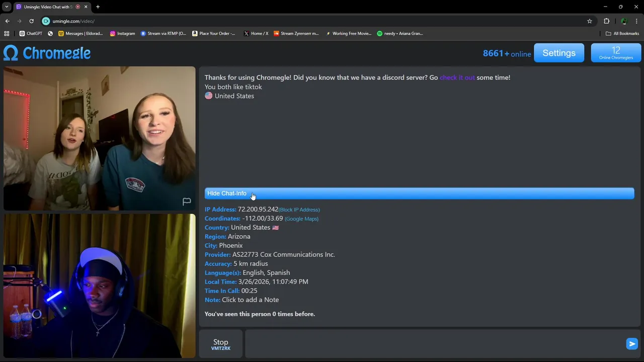Click the region value Arizona
Screen dimensions: 644x362
239,236
